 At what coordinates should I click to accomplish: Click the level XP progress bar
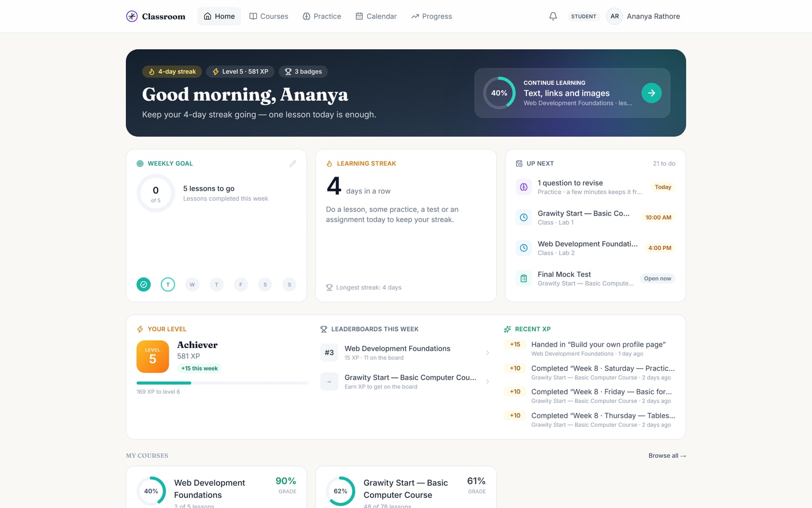point(222,383)
